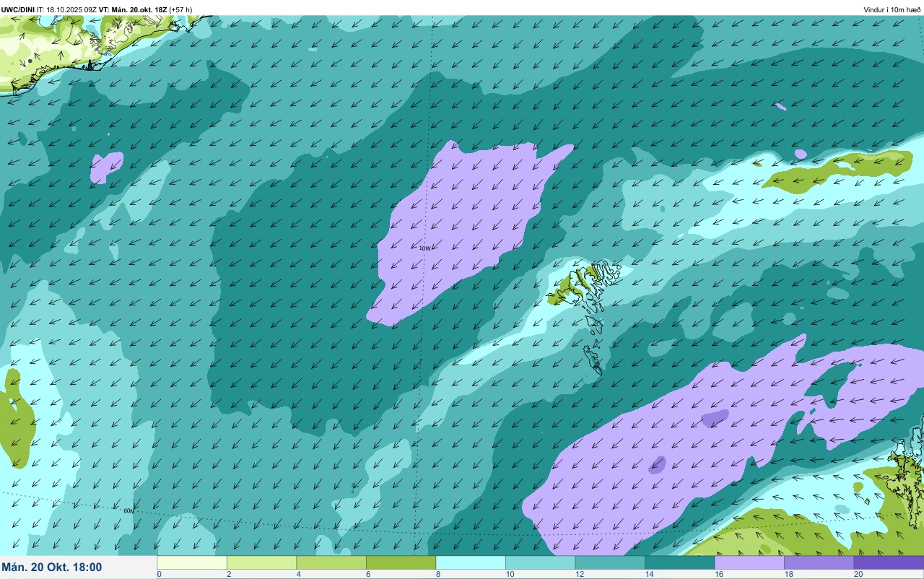The image size is (924, 579).
Task: Click the 18–20 m/s medium purple legend swatch
Action: tap(819, 562)
